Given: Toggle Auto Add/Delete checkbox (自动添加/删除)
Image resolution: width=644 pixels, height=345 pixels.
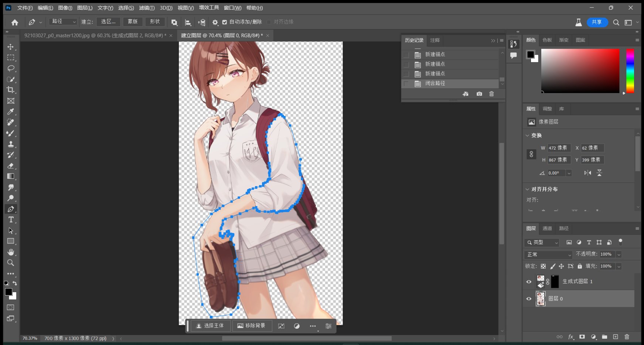Looking at the screenshot, I should pos(225,22).
